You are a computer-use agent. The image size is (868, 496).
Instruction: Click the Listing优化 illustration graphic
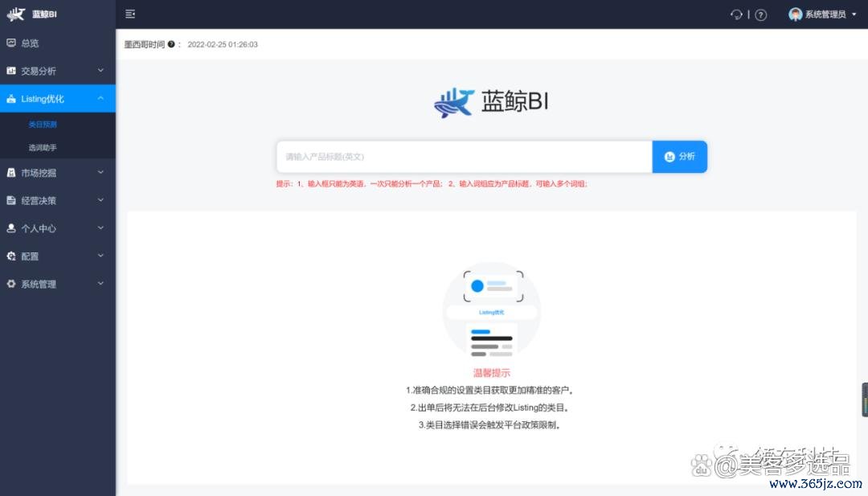tap(492, 311)
